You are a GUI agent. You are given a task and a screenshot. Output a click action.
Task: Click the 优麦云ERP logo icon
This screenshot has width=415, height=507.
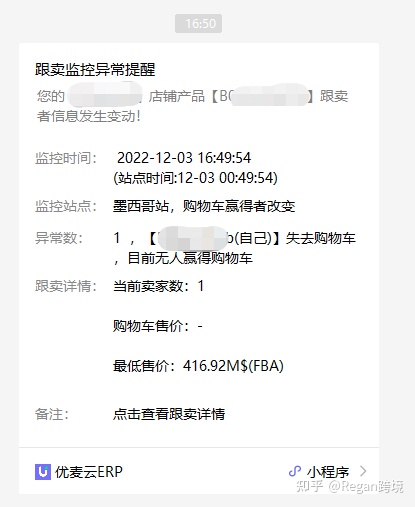[43, 472]
